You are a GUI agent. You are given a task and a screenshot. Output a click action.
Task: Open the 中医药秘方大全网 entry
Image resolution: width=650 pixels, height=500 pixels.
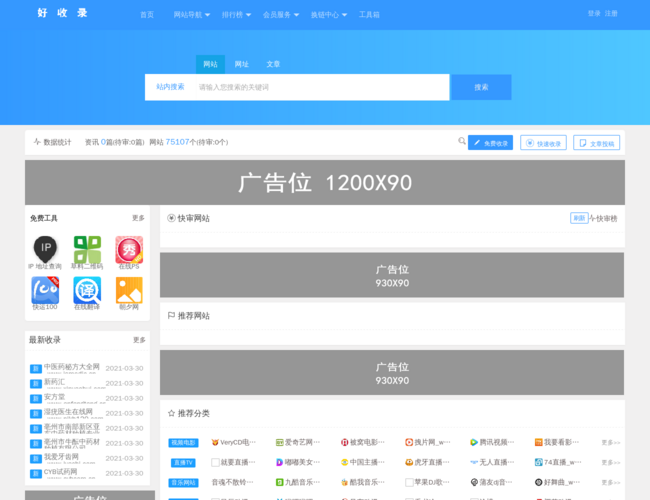click(x=72, y=367)
